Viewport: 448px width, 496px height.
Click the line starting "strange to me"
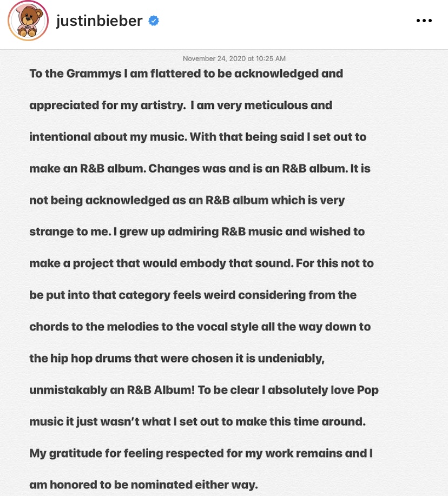tap(197, 232)
